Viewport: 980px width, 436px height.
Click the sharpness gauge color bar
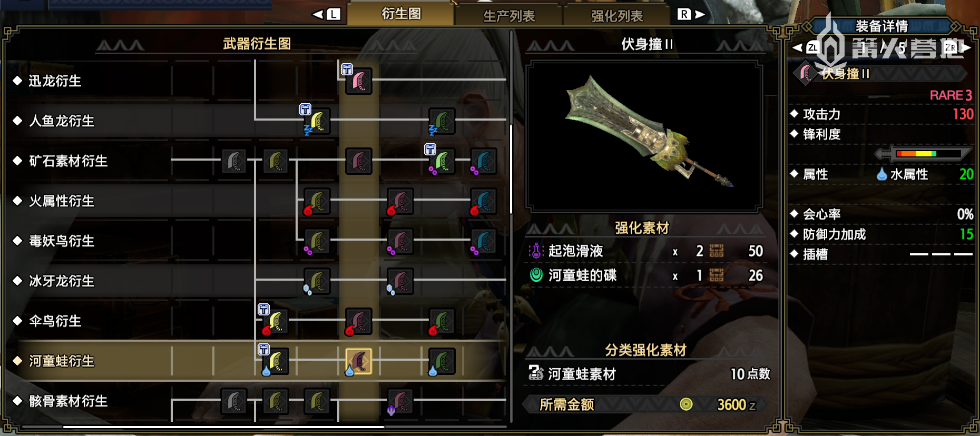[x=928, y=154]
